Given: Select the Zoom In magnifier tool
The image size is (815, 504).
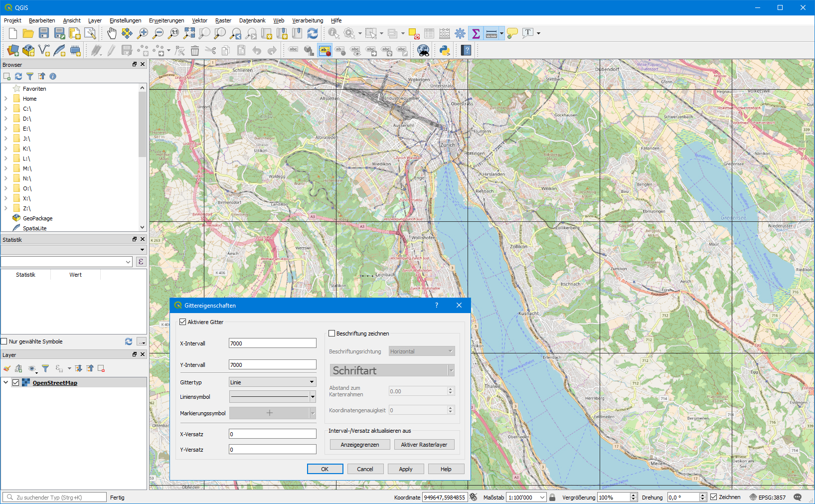Looking at the screenshot, I should [x=143, y=33].
